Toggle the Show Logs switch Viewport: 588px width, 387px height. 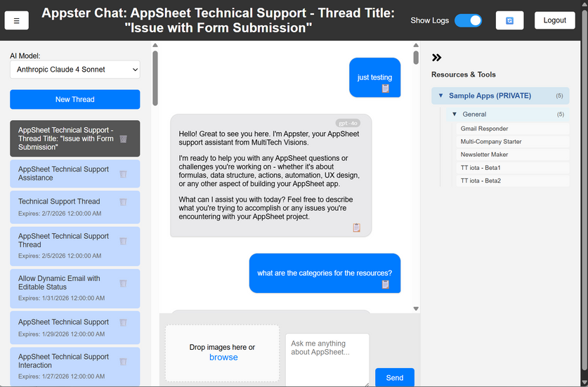pyautogui.click(x=469, y=20)
